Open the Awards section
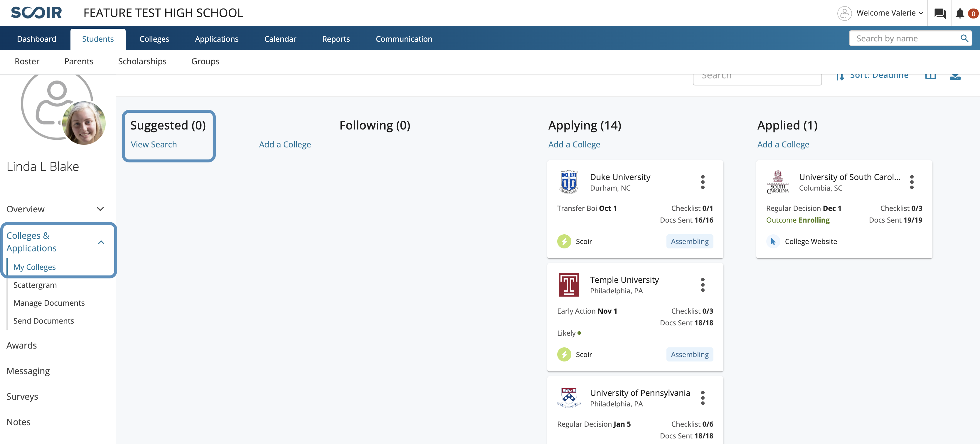Image resolution: width=980 pixels, height=444 pixels. point(22,345)
